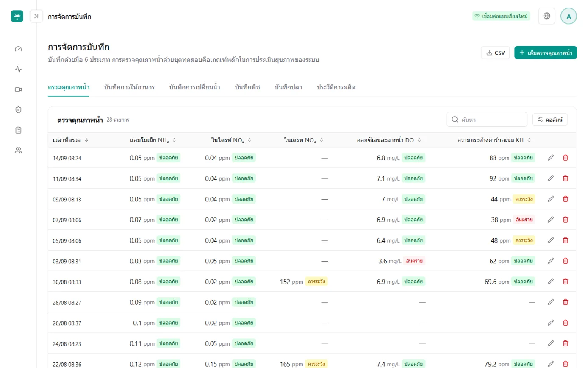Export records with CSV button
The height and width of the screenshot is (368, 588).
tap(495, 53)
